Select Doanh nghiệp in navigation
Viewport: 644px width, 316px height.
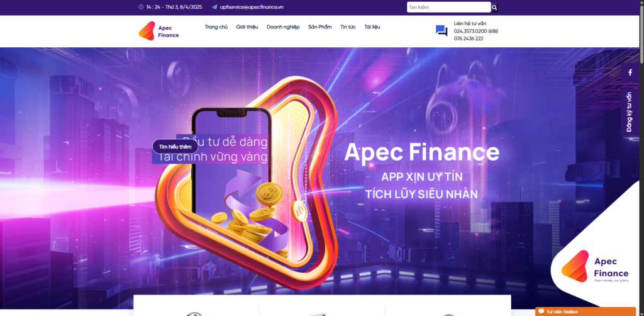[283, 27]
